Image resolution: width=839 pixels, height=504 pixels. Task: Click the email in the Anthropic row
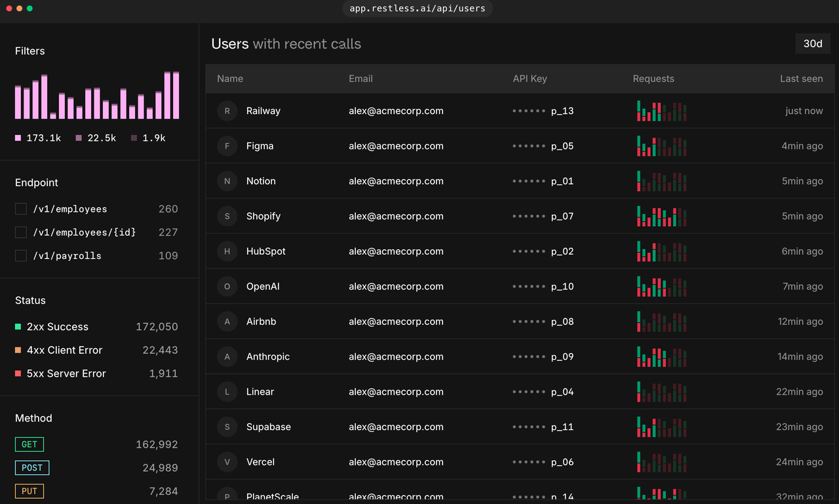396,357
